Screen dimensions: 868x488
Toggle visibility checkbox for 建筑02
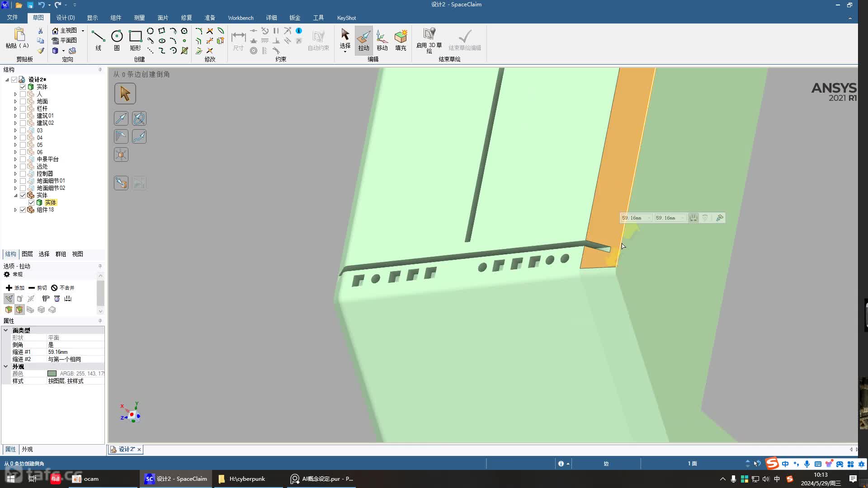pyautogui.click(x=23, y=123)
